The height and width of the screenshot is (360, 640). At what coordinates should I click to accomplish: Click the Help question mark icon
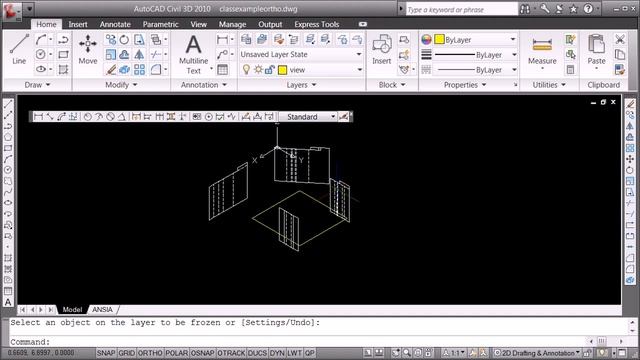(x=588, y=9)
